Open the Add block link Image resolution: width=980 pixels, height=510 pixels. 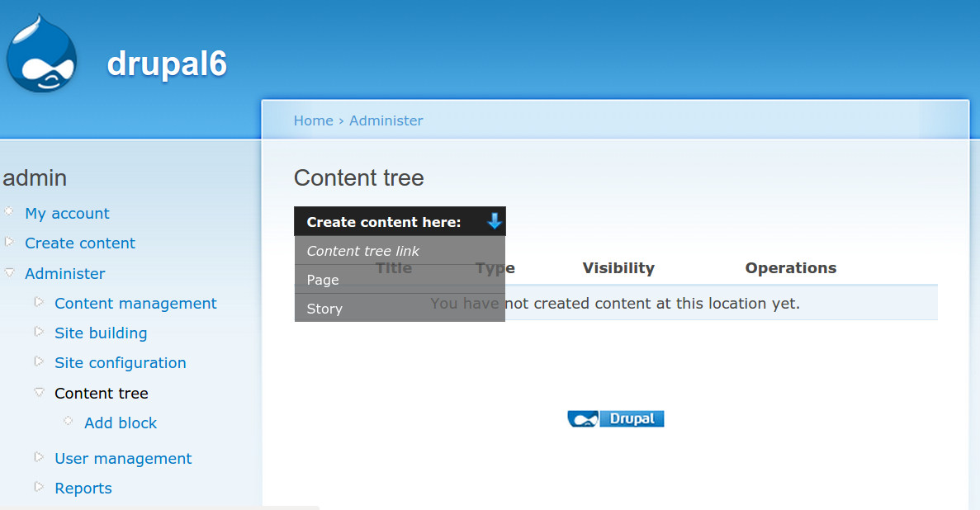point(121,423)
